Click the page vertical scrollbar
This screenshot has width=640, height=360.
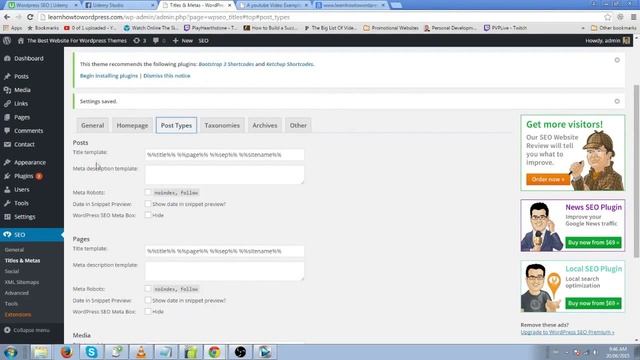point(636,171)
